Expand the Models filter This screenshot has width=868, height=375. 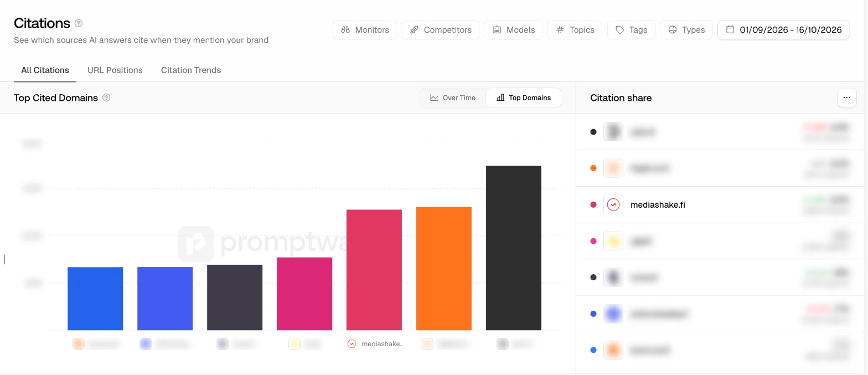click(513, 30)
